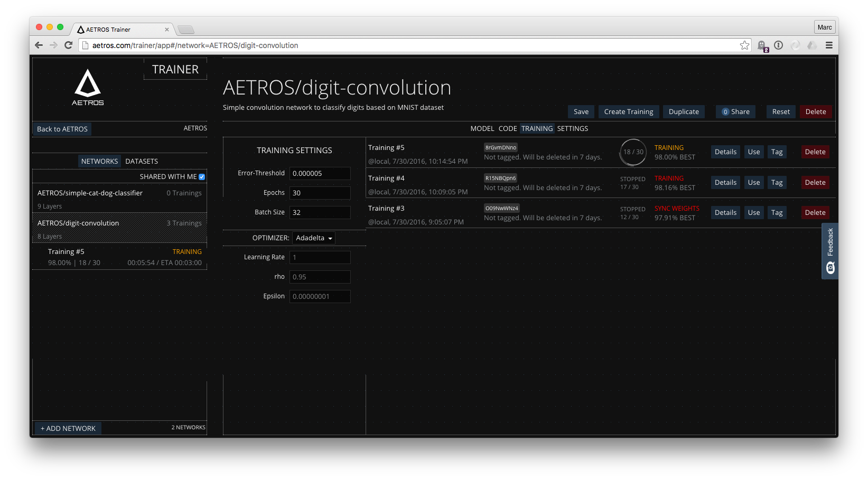The image size is (868, 480).
Task: Uncheck the SHARED WITH ME checkbox
Action: tap(201, 176)
